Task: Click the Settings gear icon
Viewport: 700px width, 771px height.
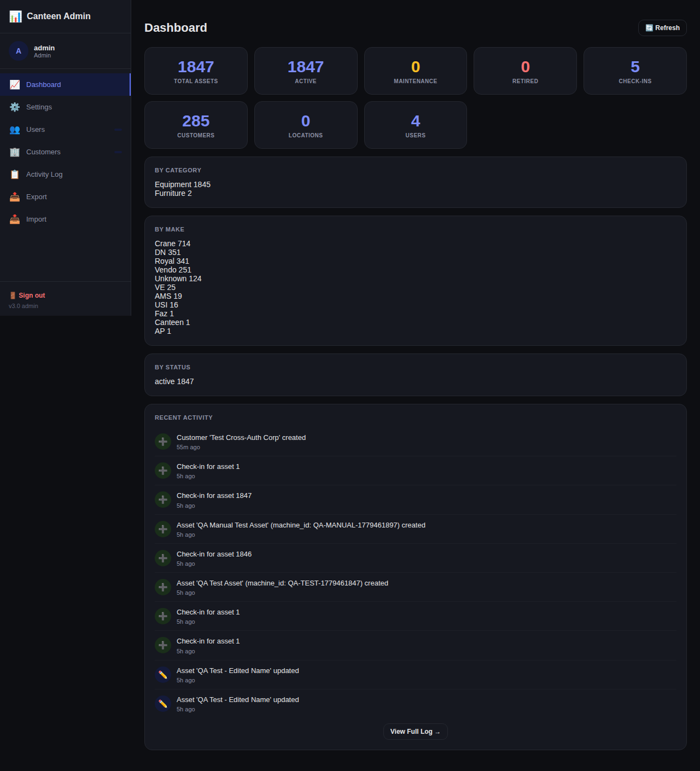Action: 15,107
